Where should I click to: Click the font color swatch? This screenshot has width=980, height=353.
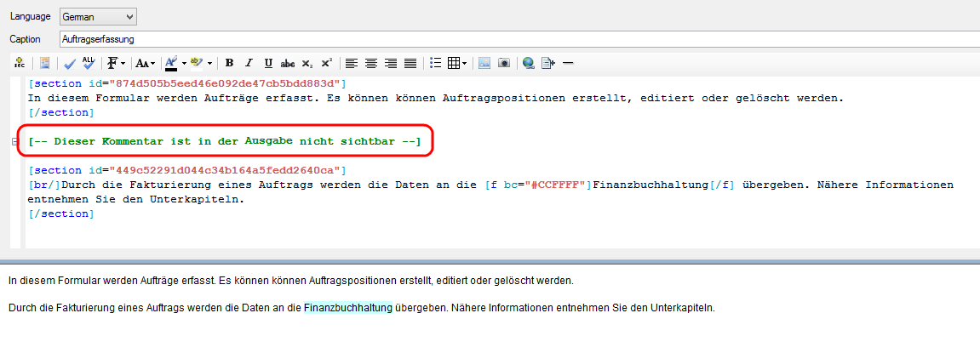pyautogui.click(x=170, y=63)
